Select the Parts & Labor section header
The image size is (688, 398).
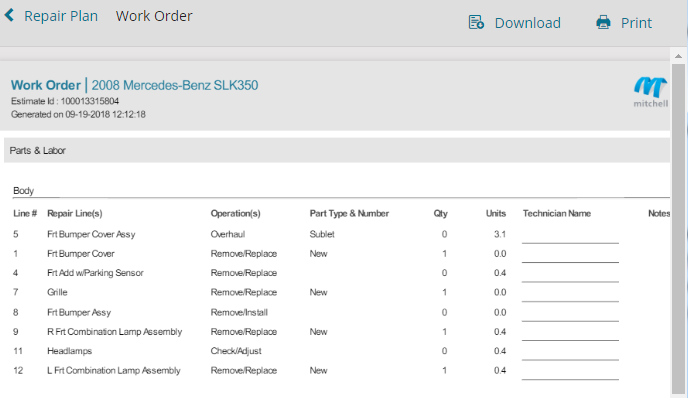coord(337,151)
